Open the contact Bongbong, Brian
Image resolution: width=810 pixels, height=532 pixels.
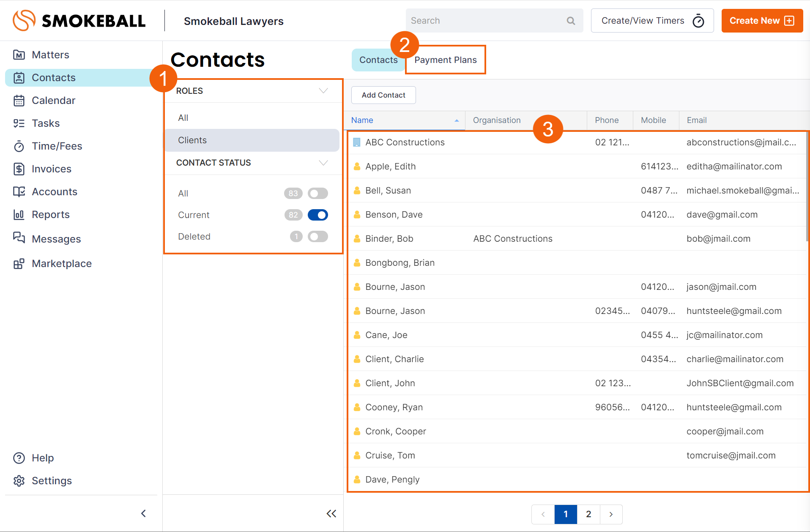click(400, 263)
